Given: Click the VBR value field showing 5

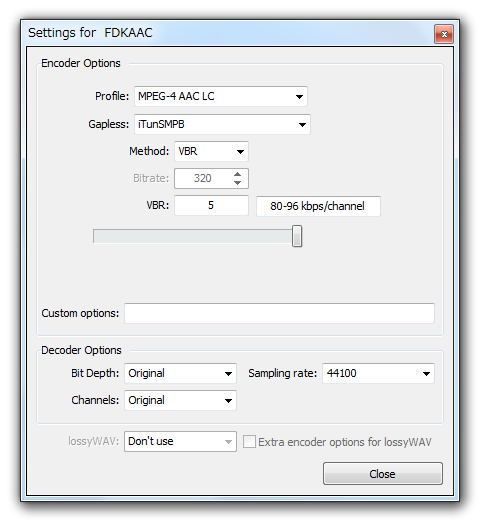Looking at the screenshot, I should pyautogui.click(x=211, y=205).
